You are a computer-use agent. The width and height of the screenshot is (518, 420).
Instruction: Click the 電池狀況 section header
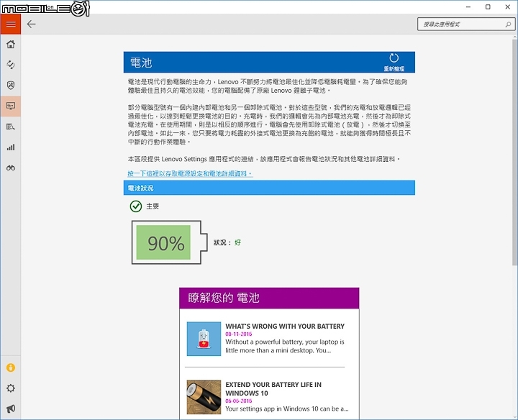[x=269, y=188]
